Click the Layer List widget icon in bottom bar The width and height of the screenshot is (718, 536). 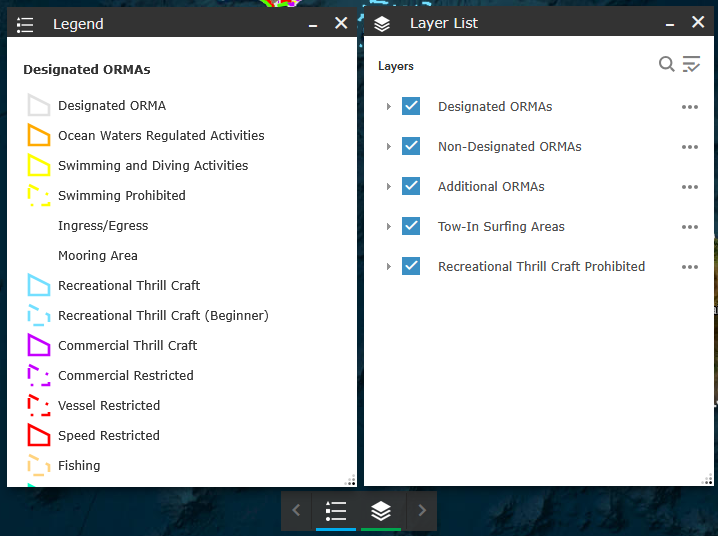[x=381, y=511]
